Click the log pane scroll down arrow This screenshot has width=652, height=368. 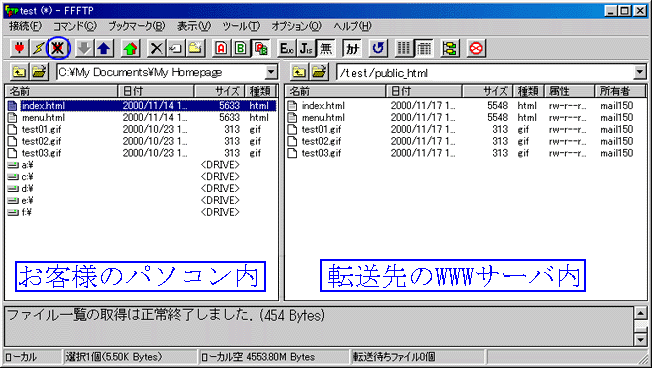(x=641, y=340)
